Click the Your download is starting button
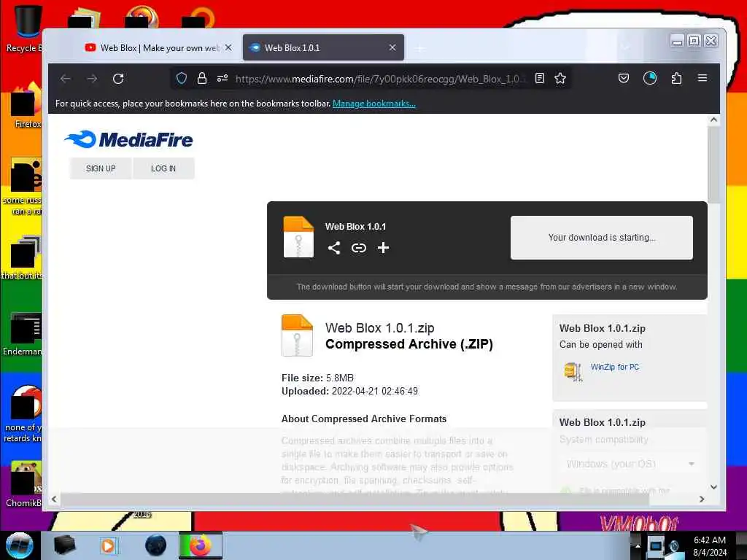 click(x=602, y=238)
